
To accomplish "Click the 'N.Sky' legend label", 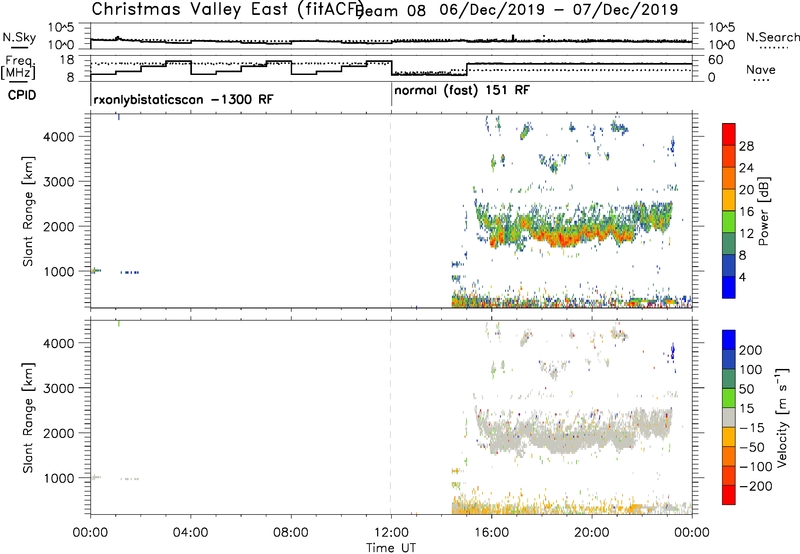I will [19, 37].
